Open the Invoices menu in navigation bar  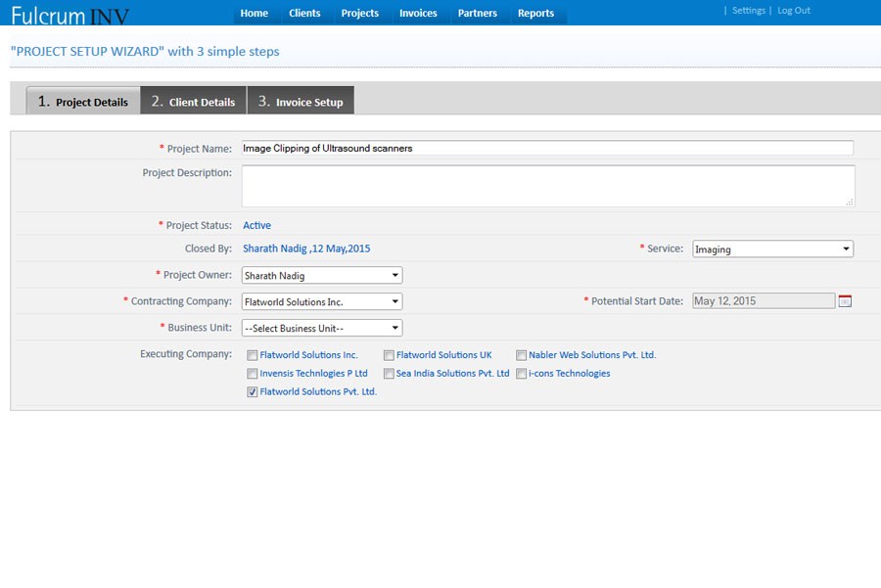(418, 14)
